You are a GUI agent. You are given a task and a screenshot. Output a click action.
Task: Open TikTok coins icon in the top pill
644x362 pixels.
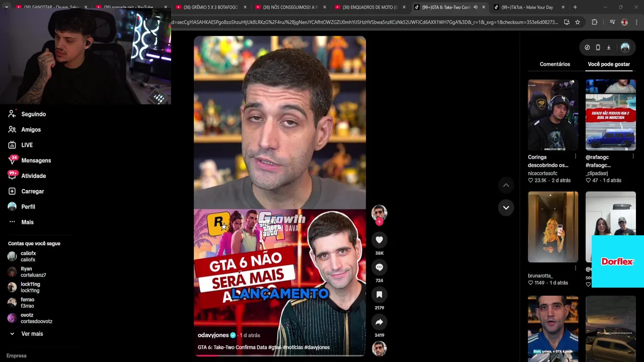click(x=587, y=47)
